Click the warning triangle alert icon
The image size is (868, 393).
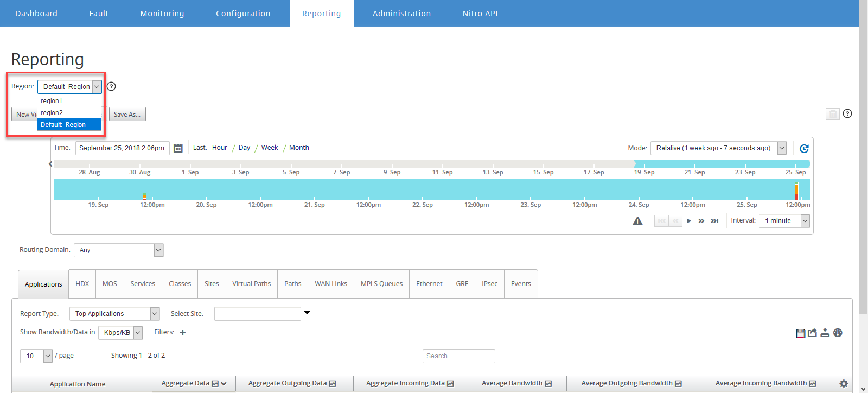[x=637, y=221]
